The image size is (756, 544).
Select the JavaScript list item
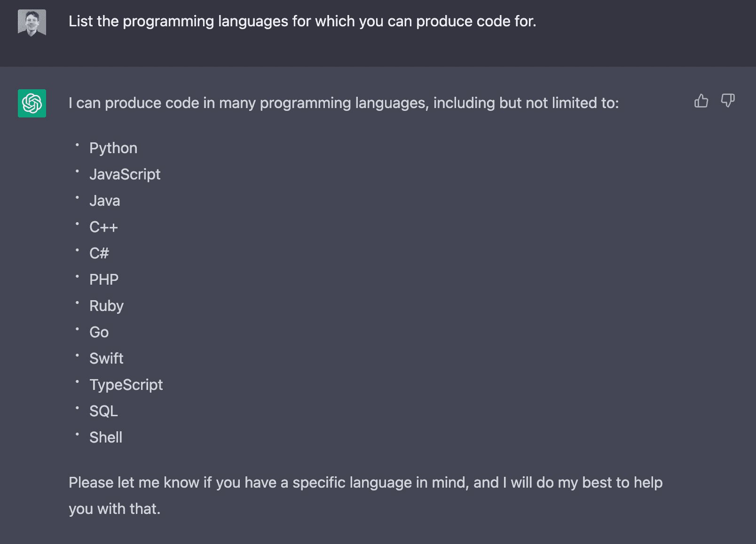[x=125, y=174]
